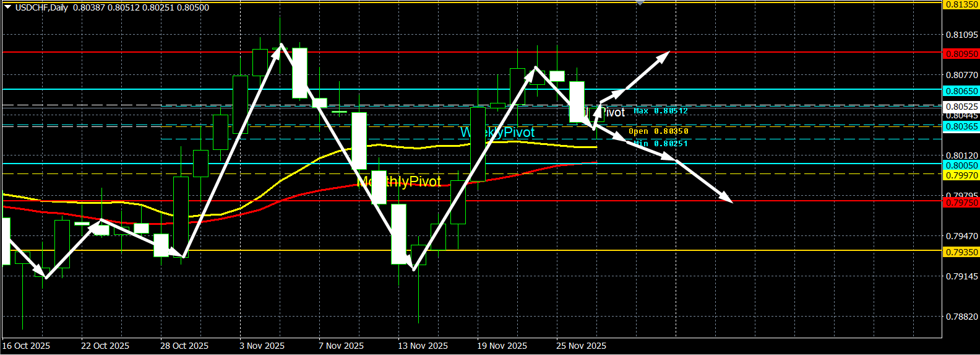
Task: Click the Min 0.80251 label
Action: tap(661, 144)
